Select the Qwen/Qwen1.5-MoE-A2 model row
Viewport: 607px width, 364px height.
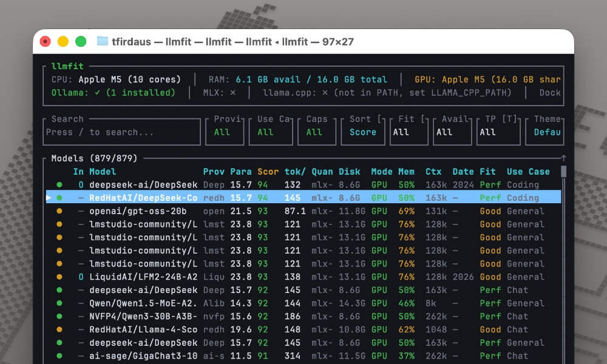coord(143,303)
